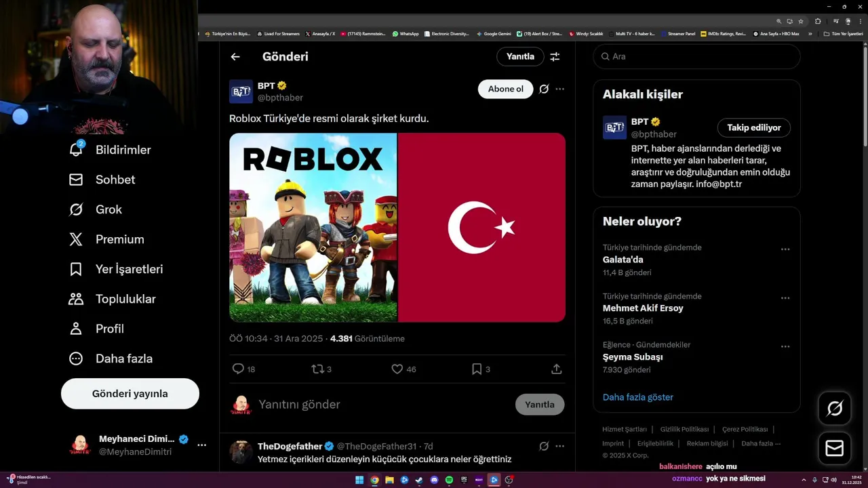
Task: Go back with the arrow beside Gönderi
Action: pyautogui.click(x=235, y=57)
